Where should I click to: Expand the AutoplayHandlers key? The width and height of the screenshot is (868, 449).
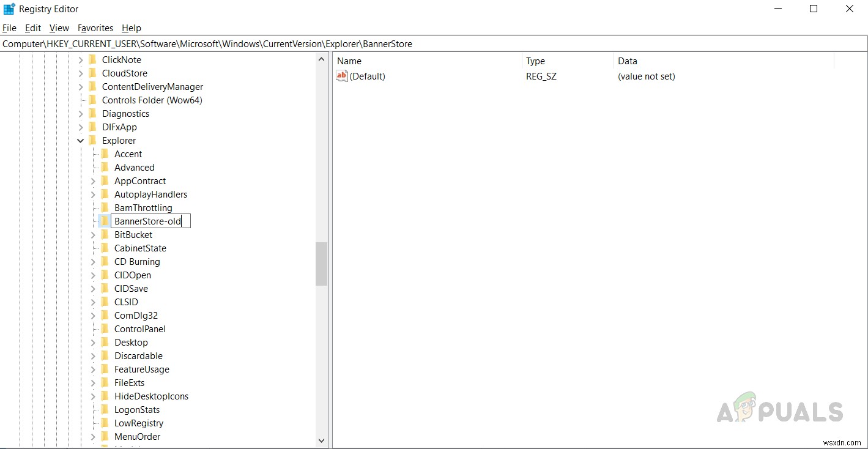pyautogui.click(x=93, y=195)
